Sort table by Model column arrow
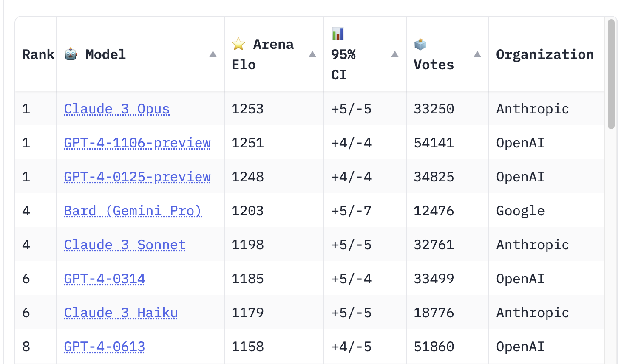This screenshot has height=364, width=624. (213, 54)
